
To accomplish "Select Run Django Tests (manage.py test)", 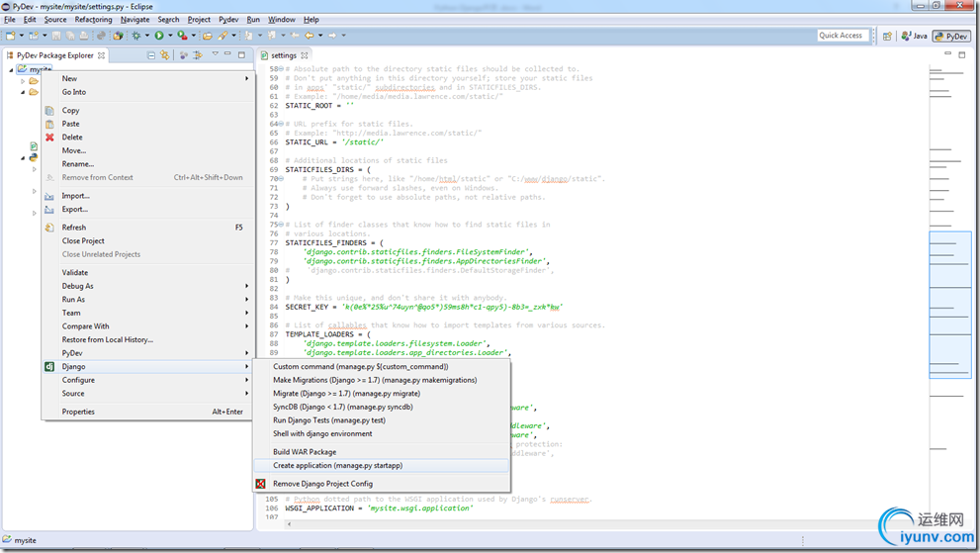I will (382, 420).
